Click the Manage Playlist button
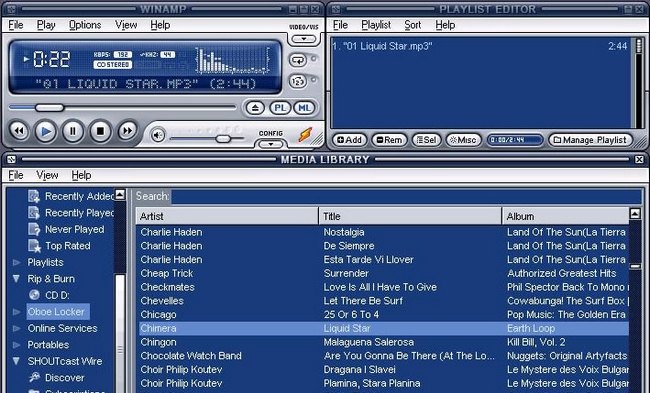This screenshot has width=650, height=393. (x=591, y=140)
